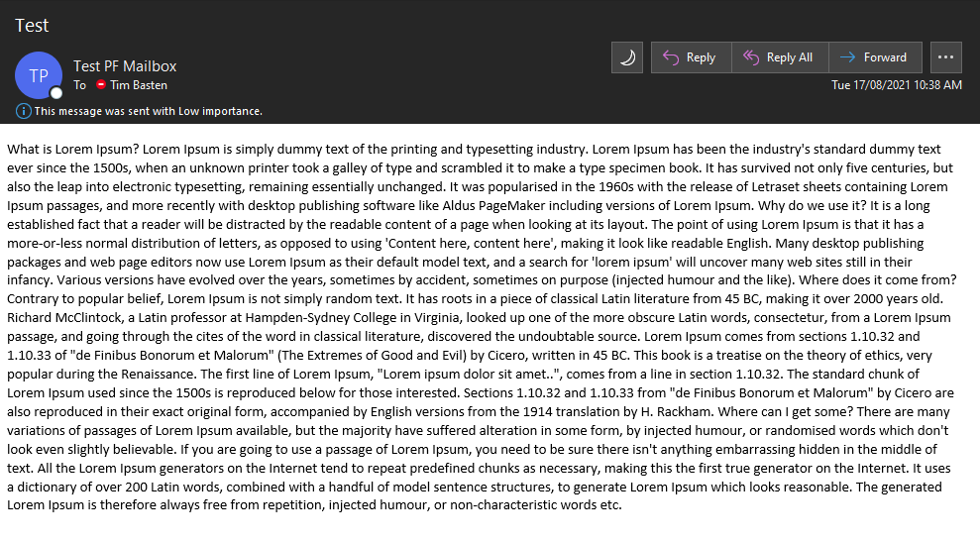Select the Reply All text label
980x544 pixels.
790,57
